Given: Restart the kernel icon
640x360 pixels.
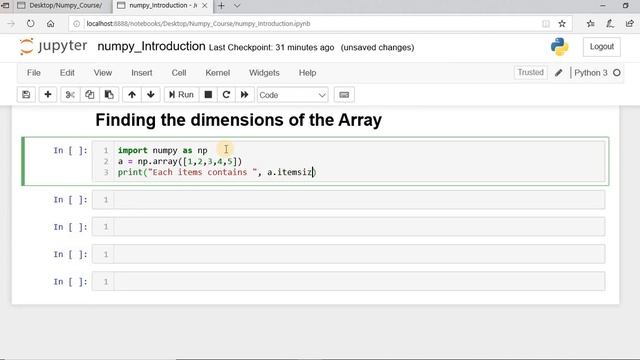Looking at the screenshot, I should (226, 95).
